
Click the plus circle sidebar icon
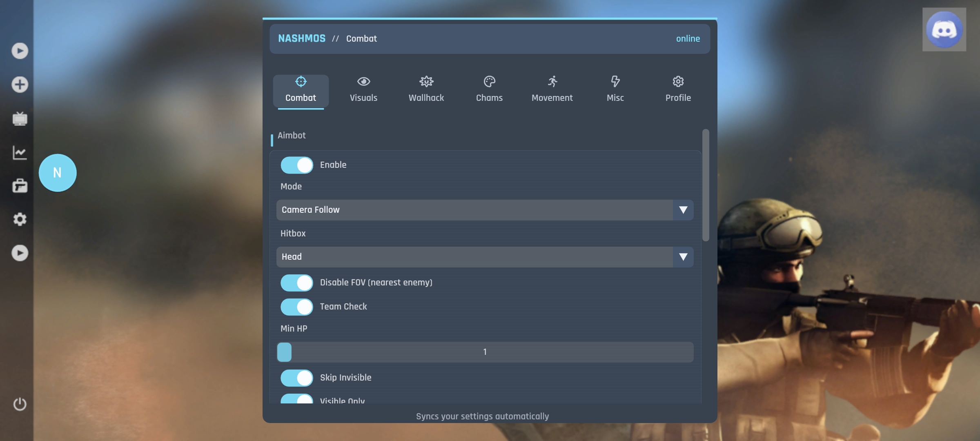[x=20, y=85]
